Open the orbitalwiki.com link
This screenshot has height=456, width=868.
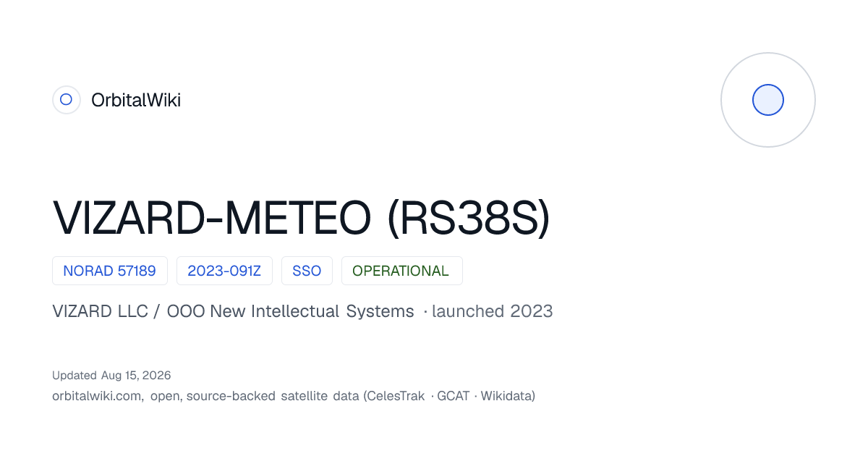(98, 396)
